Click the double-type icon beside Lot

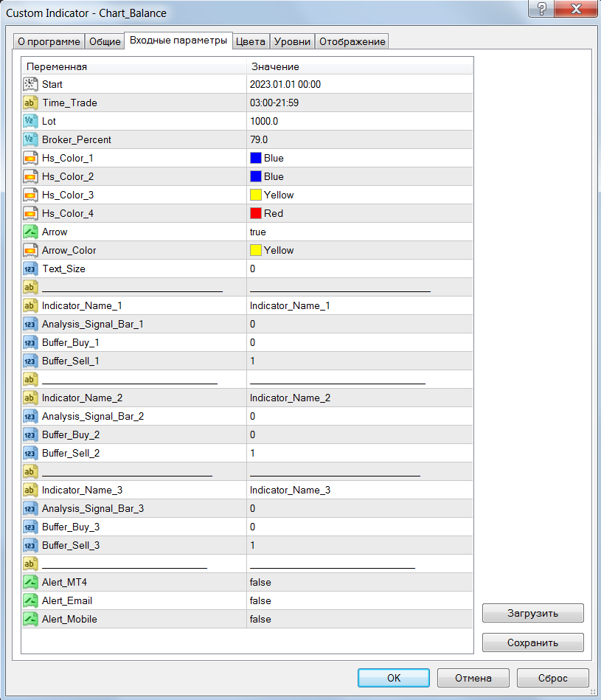30,121
